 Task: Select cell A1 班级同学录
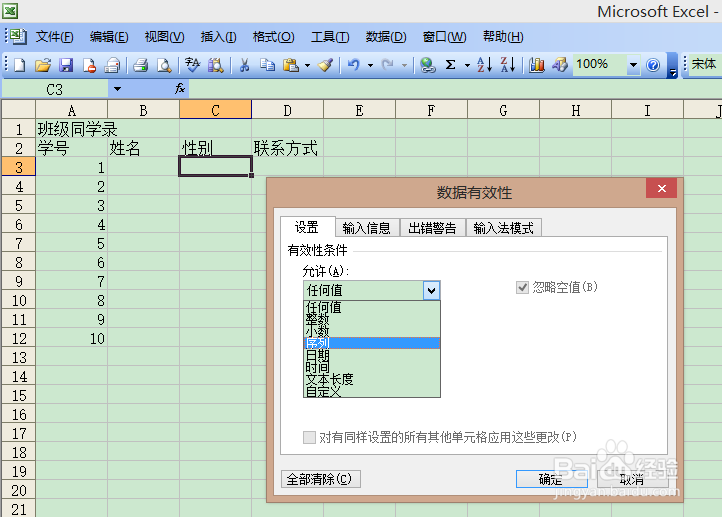coord(71,129)
